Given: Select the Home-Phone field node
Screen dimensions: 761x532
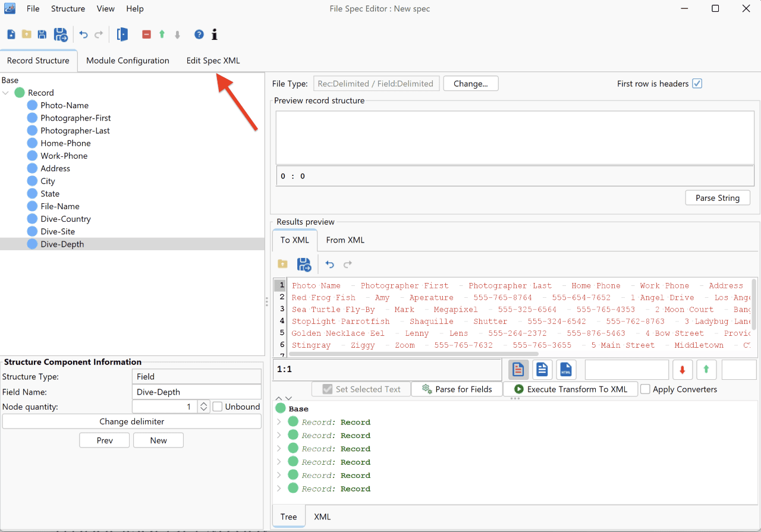Looking at the screenshot, I should click(x=65, y=143).
